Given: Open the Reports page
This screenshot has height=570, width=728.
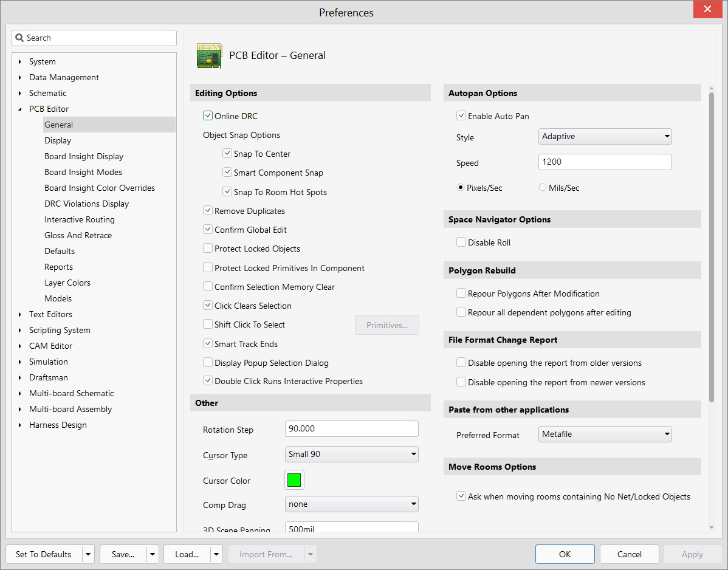Looking at the screenshot, I should (58, 266).
